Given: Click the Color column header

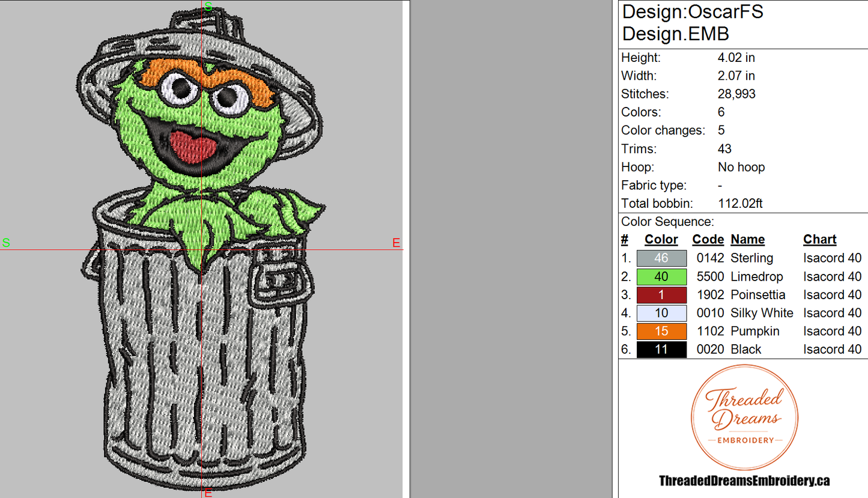Looking at the screenshot, I should 661,239.
